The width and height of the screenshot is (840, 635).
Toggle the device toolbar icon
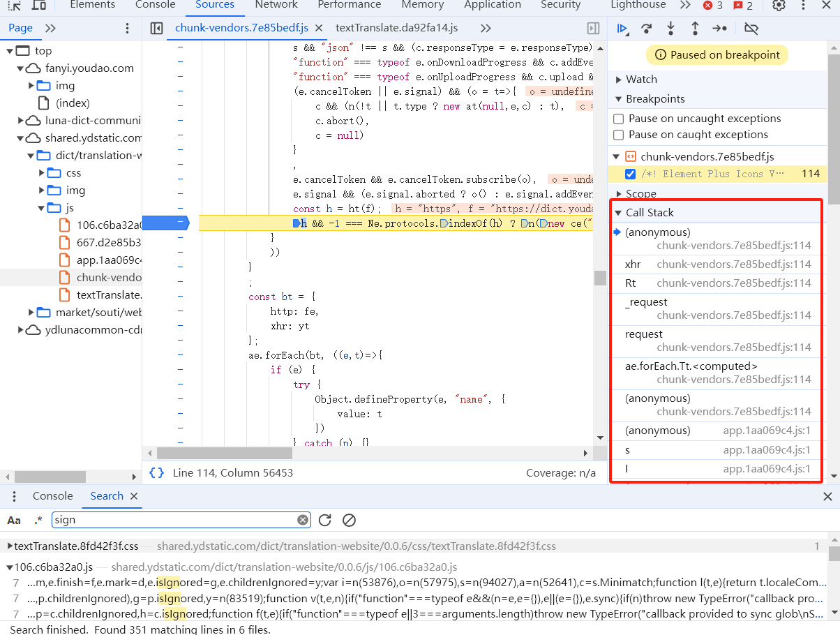tap(39, 6)
